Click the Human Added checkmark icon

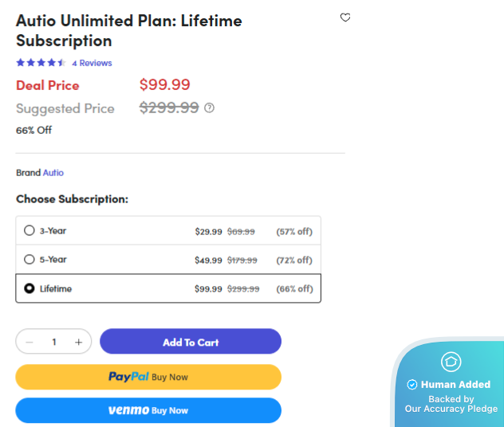coord(412,385)
